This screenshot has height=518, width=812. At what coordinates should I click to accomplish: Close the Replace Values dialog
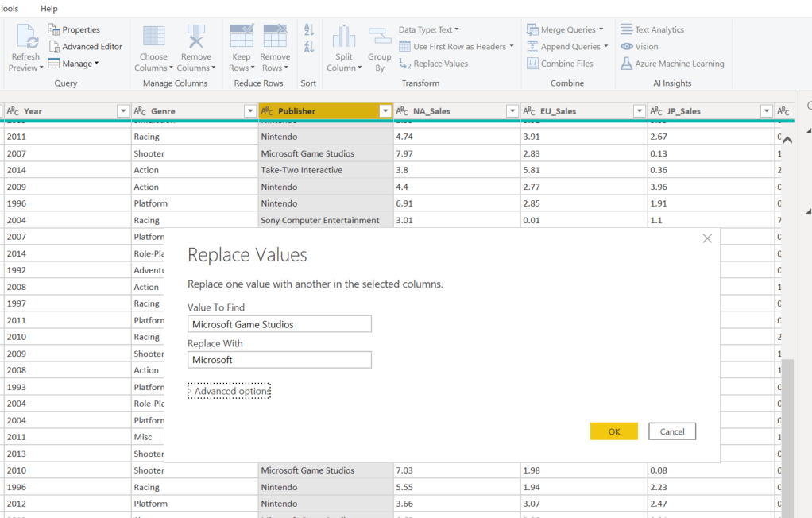(x=707, y=238)
